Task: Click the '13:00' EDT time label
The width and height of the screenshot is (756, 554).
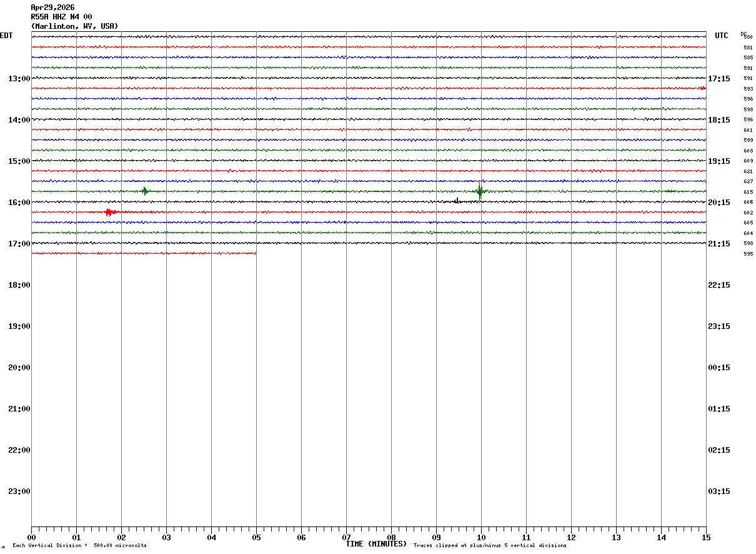Action: point(19,79)
